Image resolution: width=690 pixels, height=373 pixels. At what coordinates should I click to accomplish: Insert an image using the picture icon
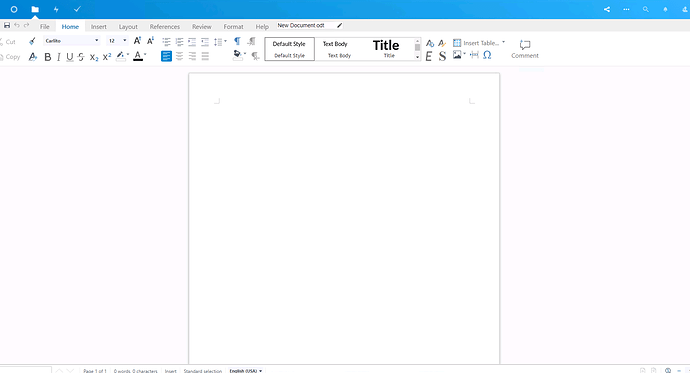point(457,55)
